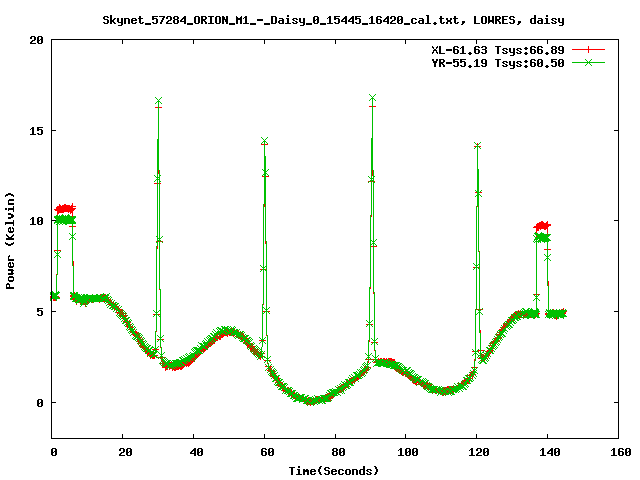Click the curve minimum near 73 seconds
This screenshot has height=480, width=640.
click(310, 401)
